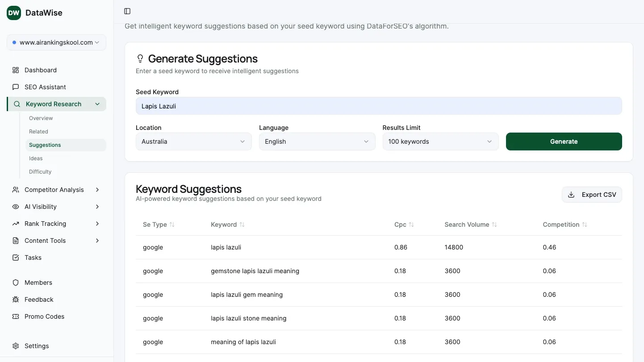Click the green Generate button
The width and height of the screenshot is (644, 362).
click(564, 141)
